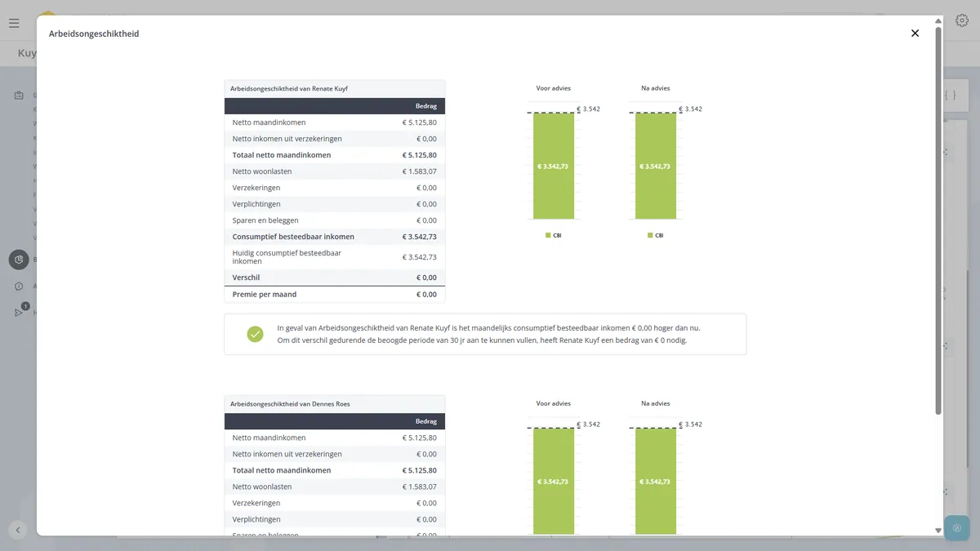
Task: Click the teal shield button
Action: (x=956, y=528)
